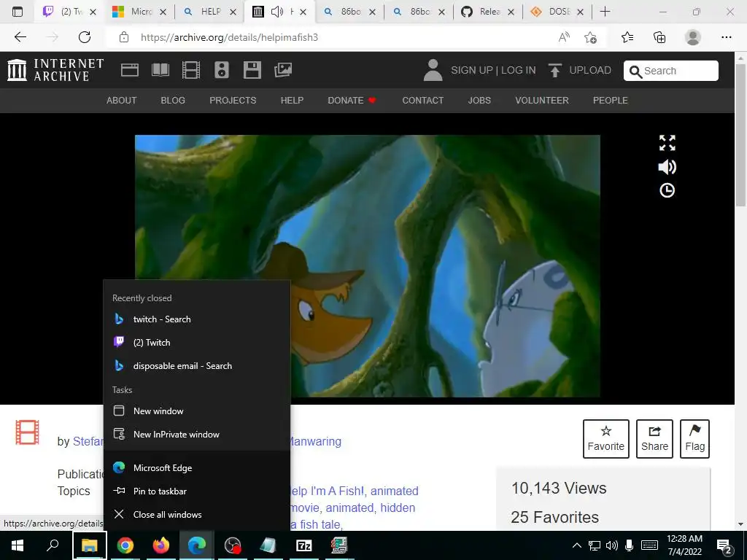
Task: Open the DONATE page
Action: pos(352,101)
